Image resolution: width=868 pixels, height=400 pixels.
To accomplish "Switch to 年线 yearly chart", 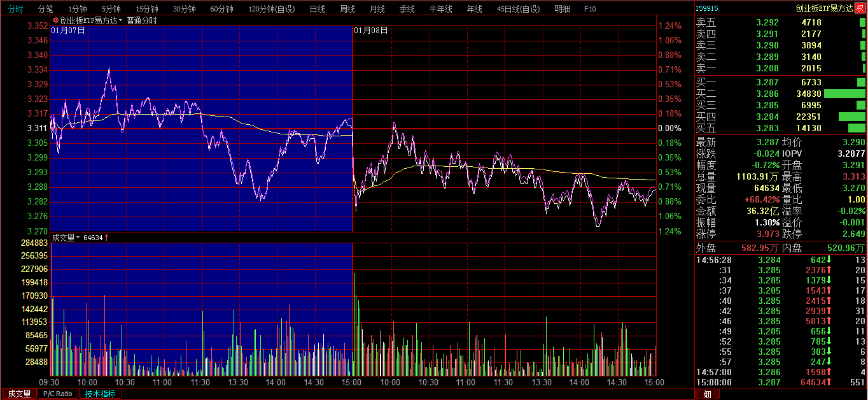I will pos(474,9).
